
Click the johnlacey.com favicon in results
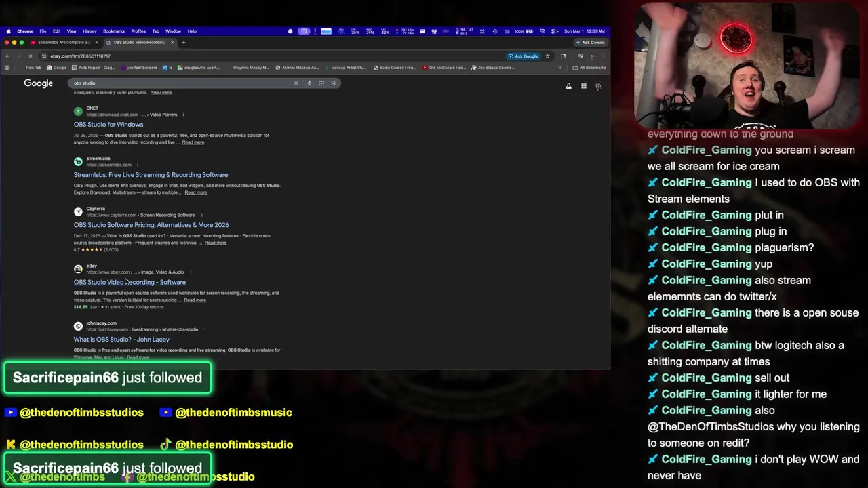[x=78, y=326]
